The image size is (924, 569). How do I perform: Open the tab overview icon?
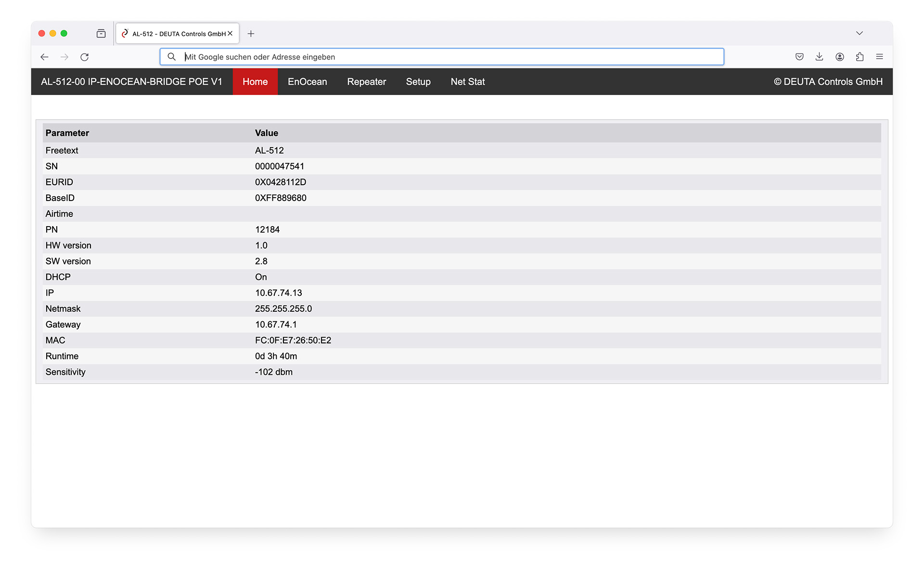point(101,34)
